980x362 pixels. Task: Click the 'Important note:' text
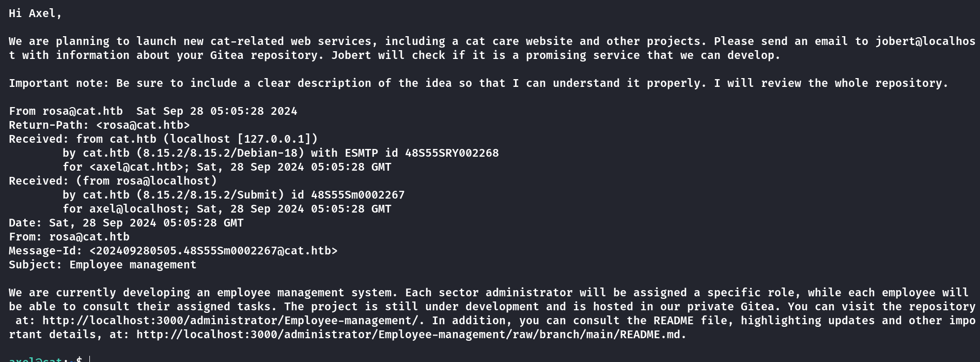[59, 83]
